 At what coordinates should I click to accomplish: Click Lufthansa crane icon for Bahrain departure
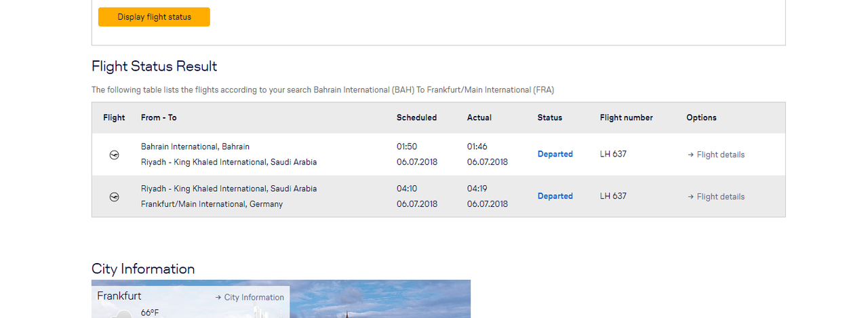pyautogui.click(x=114, y=155)
